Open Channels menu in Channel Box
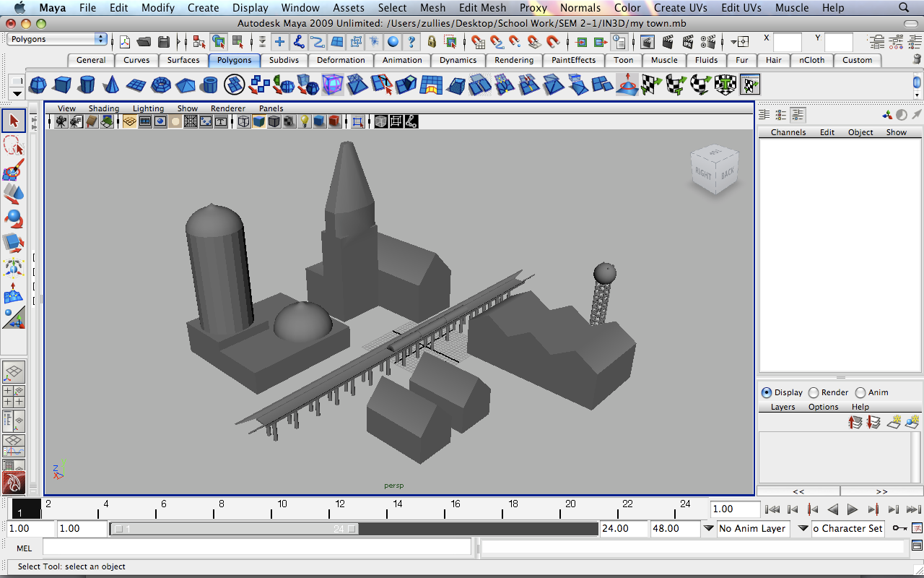This screenshot has width=924, height=578. [788, 132]
